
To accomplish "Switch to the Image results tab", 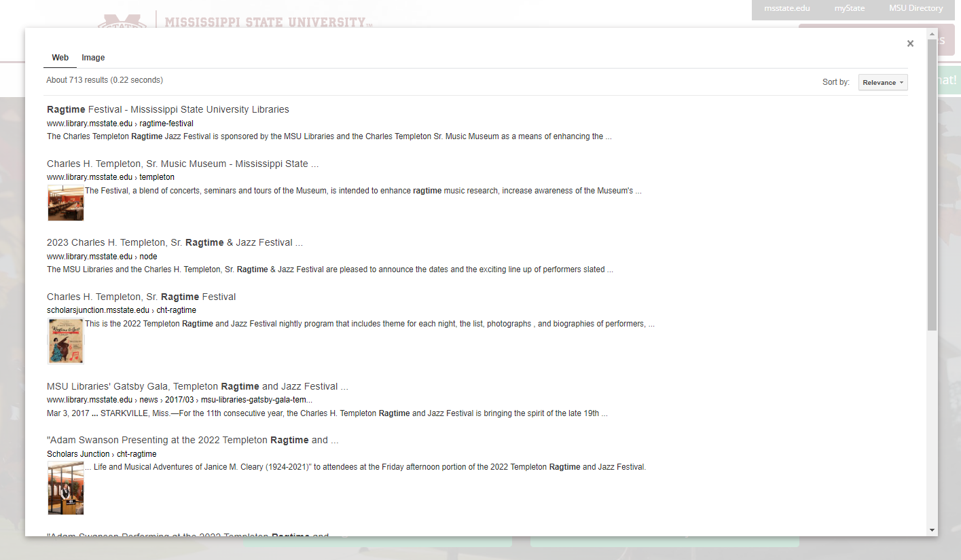I will coord(93,58).
